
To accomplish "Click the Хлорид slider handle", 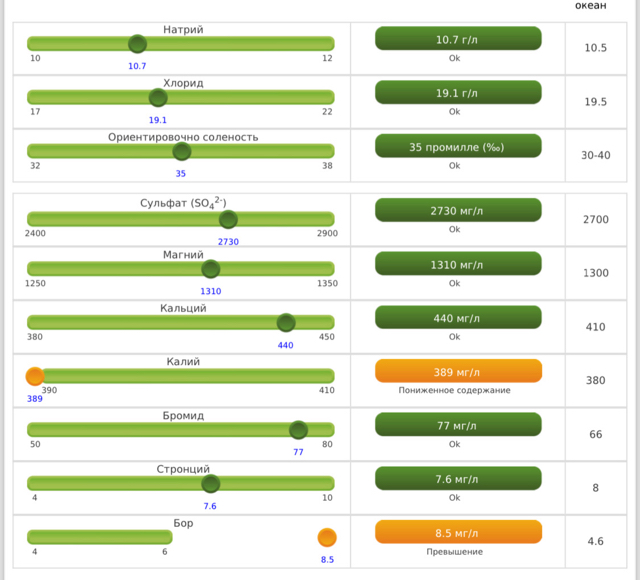I will [158, 98].
